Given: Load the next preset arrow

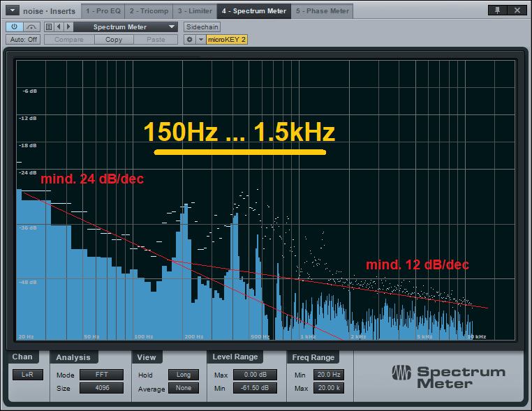Looking at the screenshot, I should (68, 27).
